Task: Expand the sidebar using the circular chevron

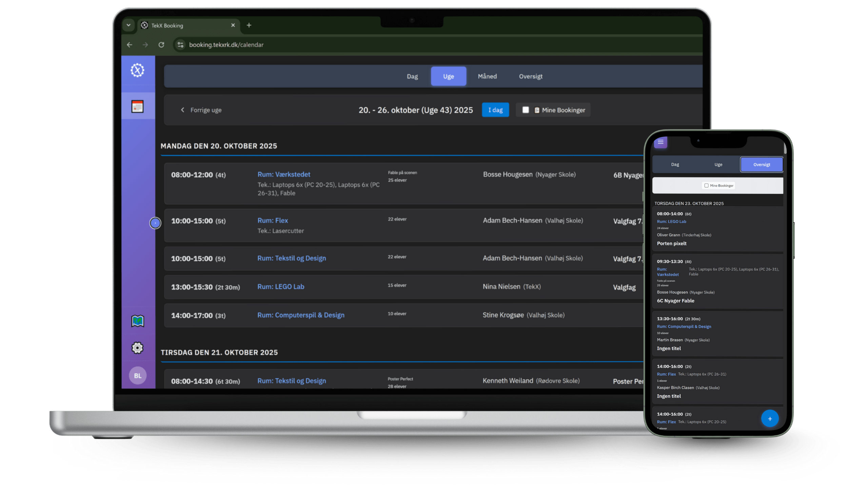Action: point(155,223)
